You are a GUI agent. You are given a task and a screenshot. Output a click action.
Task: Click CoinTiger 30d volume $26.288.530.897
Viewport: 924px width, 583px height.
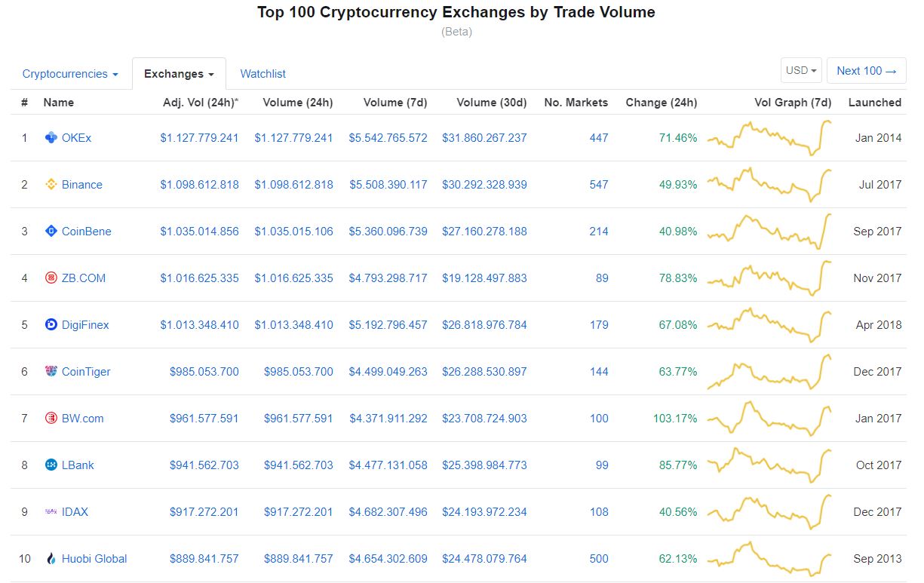(484, 372)
